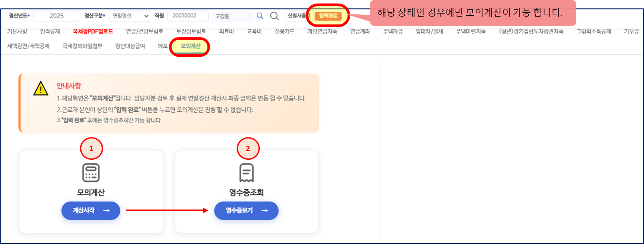Viewport: 644px width, 244px height.
Task: Click the 정산구분 label
Action: [x=95, y=16]
